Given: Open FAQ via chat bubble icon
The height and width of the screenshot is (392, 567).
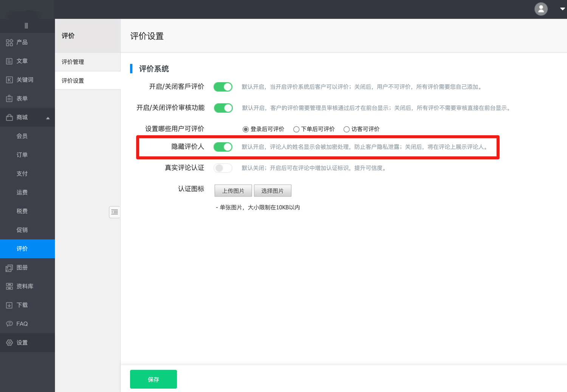Looking at the screenshot, I should 9,324.
